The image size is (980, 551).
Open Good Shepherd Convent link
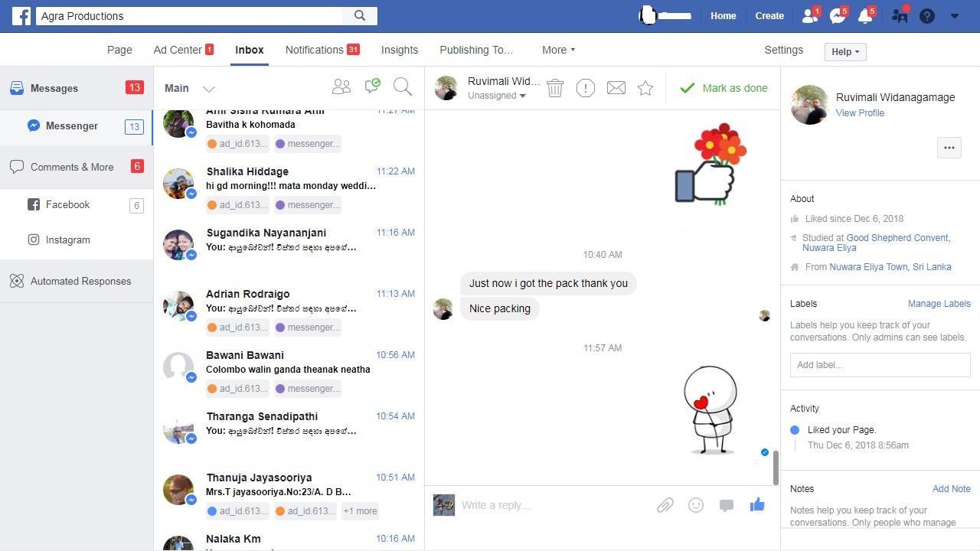[898, 238]
